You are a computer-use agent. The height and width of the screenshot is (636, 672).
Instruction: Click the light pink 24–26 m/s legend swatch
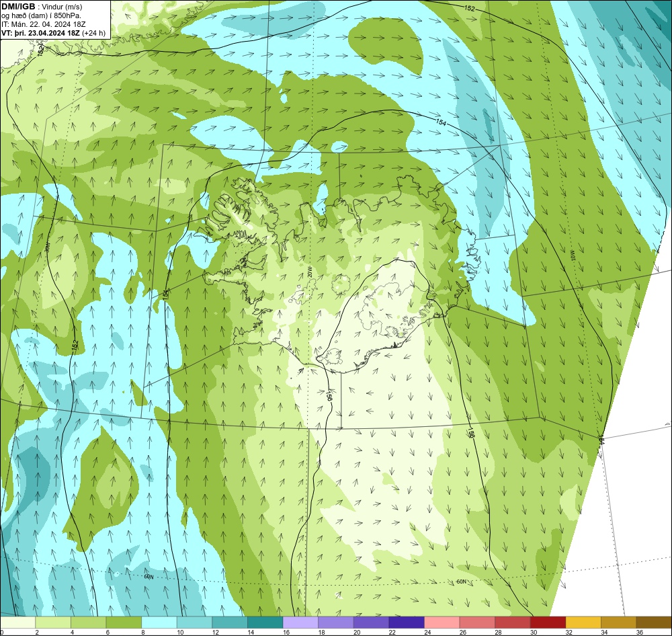tap(442, 623)
